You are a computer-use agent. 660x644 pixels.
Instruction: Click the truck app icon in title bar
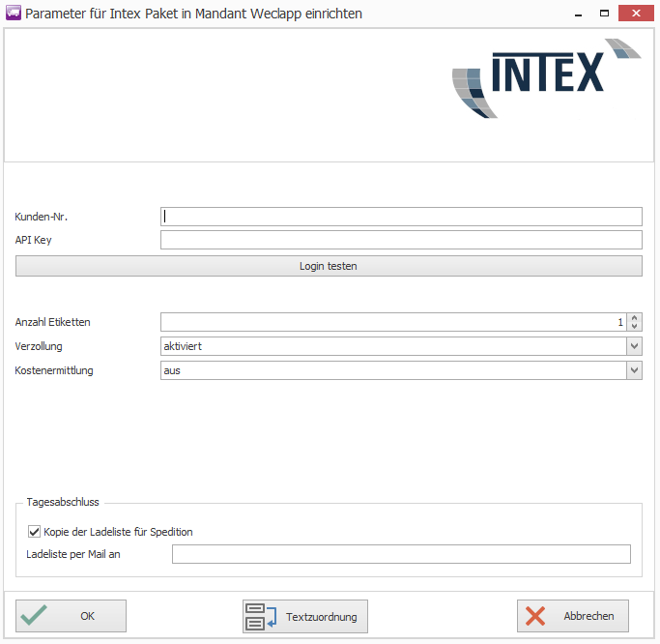[14, 13]
